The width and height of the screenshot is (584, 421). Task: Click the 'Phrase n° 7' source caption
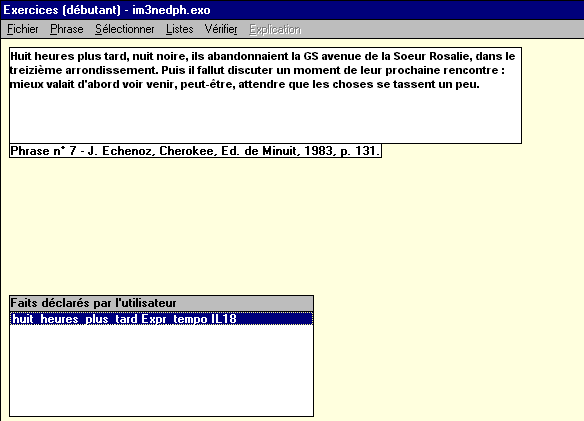pos(195,151)
